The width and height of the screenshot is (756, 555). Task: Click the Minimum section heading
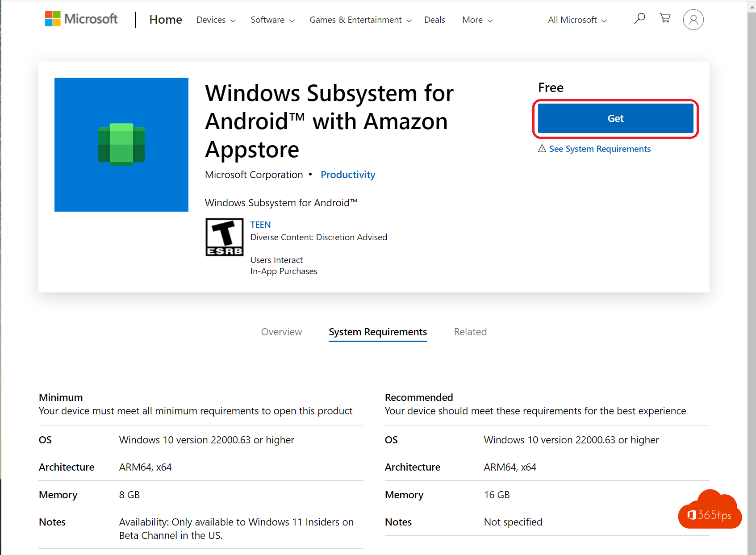click(61, 397)
